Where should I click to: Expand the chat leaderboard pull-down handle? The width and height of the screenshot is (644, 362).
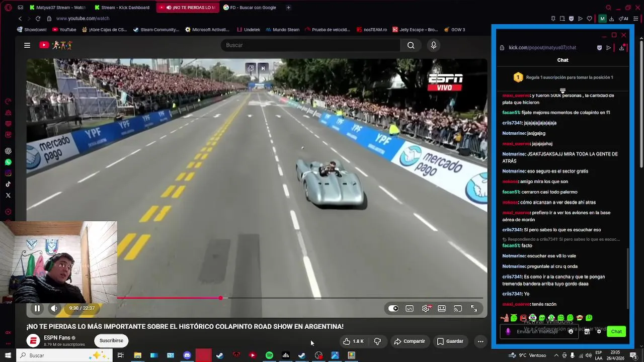[x=562, y=91]
